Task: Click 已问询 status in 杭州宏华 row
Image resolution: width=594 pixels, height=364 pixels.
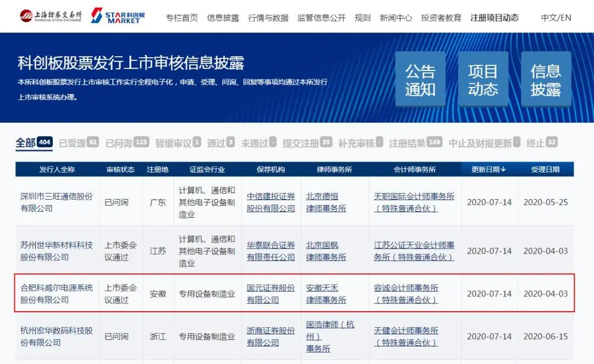Action: pyautogui.click(x=117, y=337)
